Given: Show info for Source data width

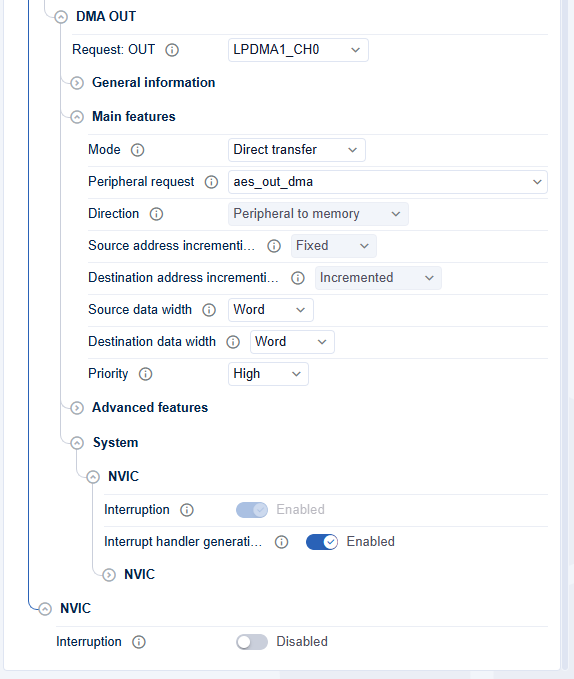Looking at the screenshot, I should 209,310.
